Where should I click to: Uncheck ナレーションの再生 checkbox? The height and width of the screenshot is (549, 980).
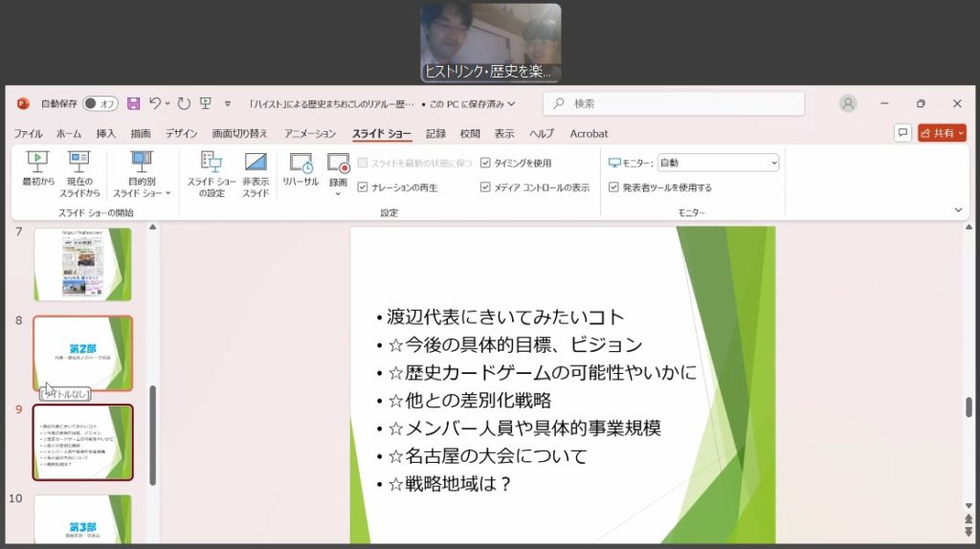click(363, 187)
